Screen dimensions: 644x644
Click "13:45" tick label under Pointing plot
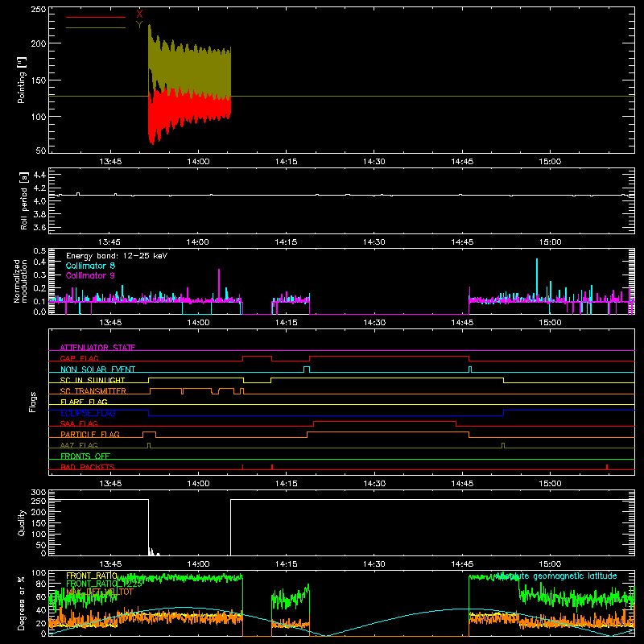point(110,162)
